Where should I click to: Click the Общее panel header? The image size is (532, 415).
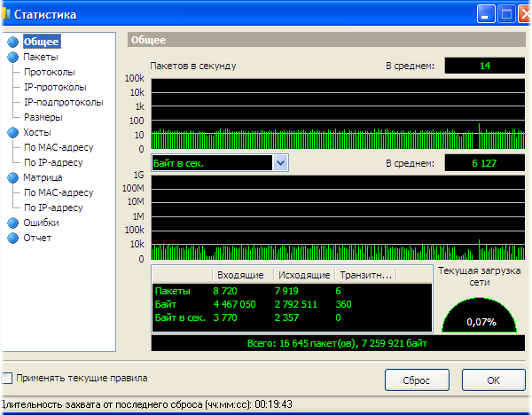click(x=326, y=40)
